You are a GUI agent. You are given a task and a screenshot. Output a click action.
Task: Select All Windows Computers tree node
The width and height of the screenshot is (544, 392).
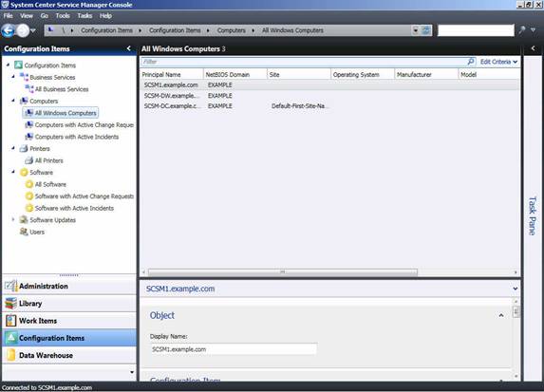tap(61, 113)
